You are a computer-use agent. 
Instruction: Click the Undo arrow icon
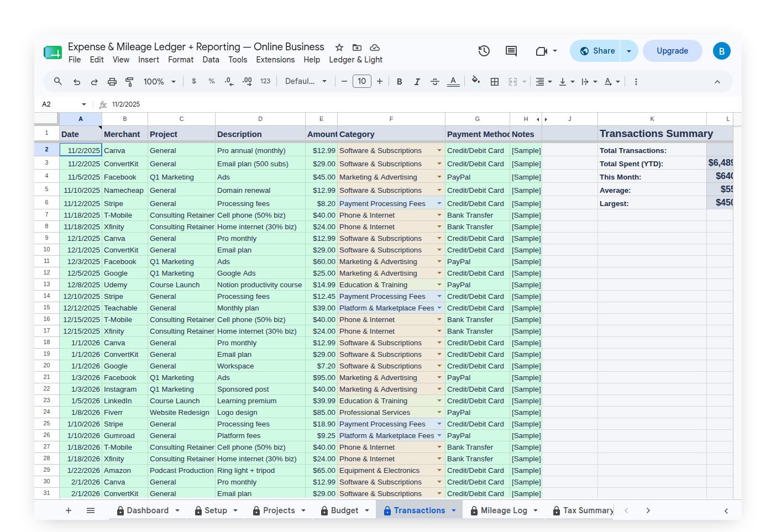tap(77, 82)
